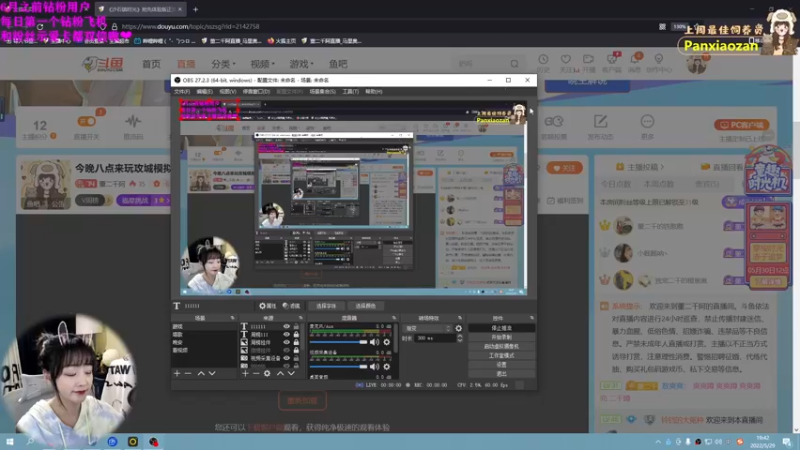This screenshot has width=800, height=450.
Task: Pop out the Controls dock panel
Action: click(532, 318)
